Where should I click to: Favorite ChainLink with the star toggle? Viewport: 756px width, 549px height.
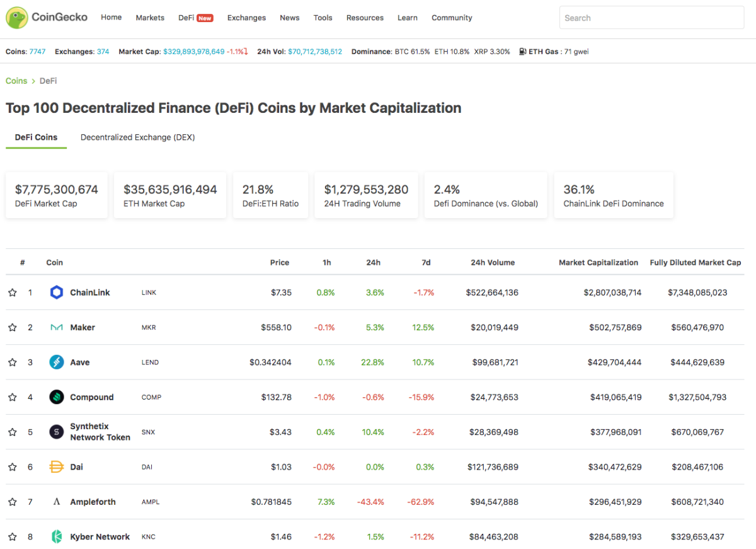coord(12,292)
